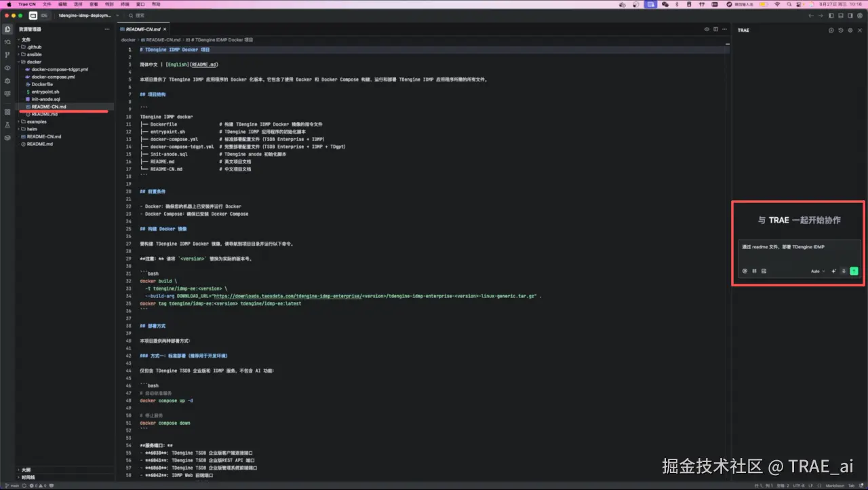Viewport: 868px width, 490px height.
Task: Open Dockerfile in the docker folder
Action: coord(42,84)
